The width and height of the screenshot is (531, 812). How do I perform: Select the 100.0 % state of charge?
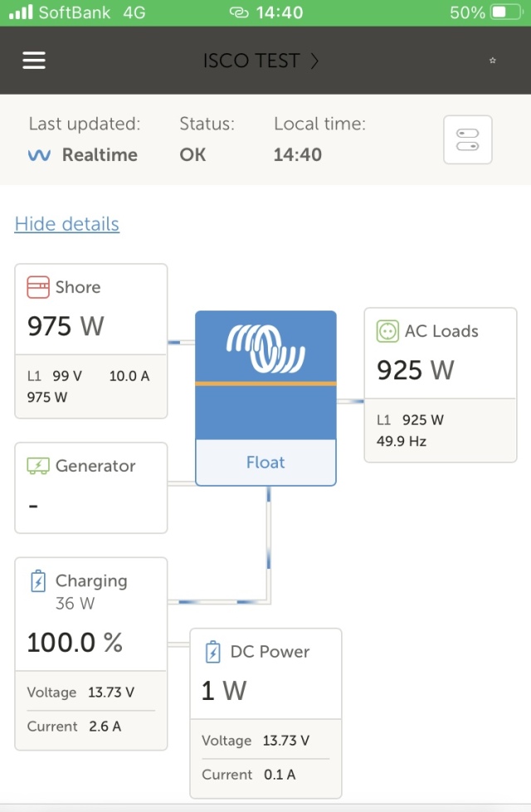[75, 643]
